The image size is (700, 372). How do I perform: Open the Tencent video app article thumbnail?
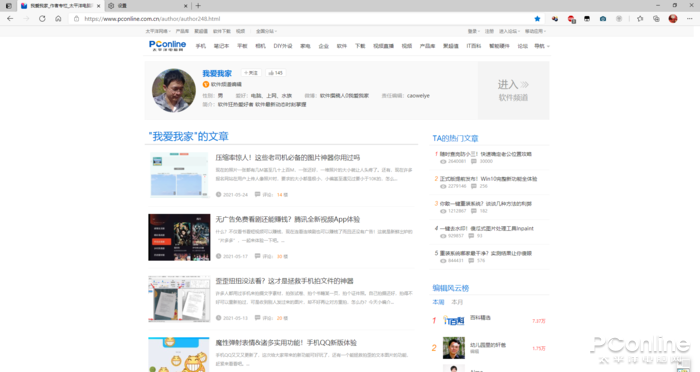point(179,237)
